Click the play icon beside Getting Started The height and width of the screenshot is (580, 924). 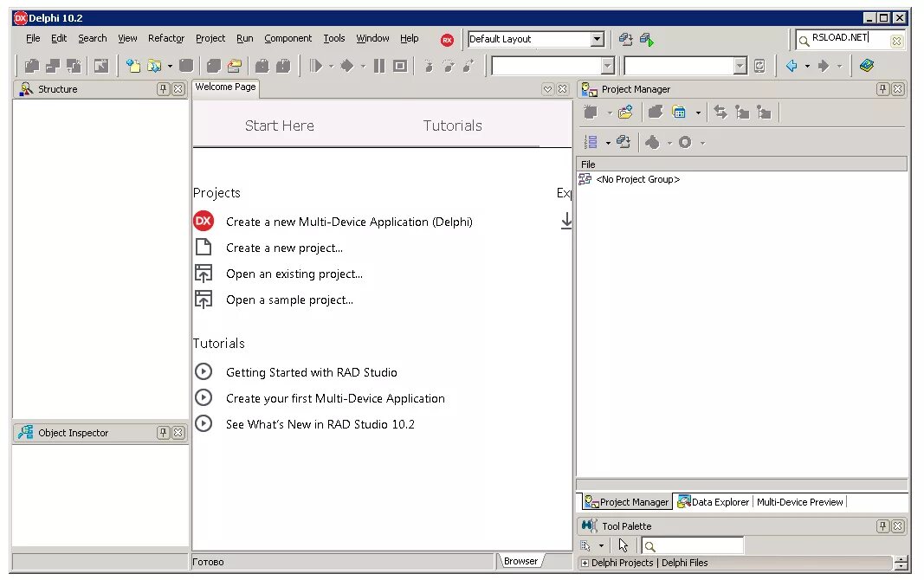(204, 371)
